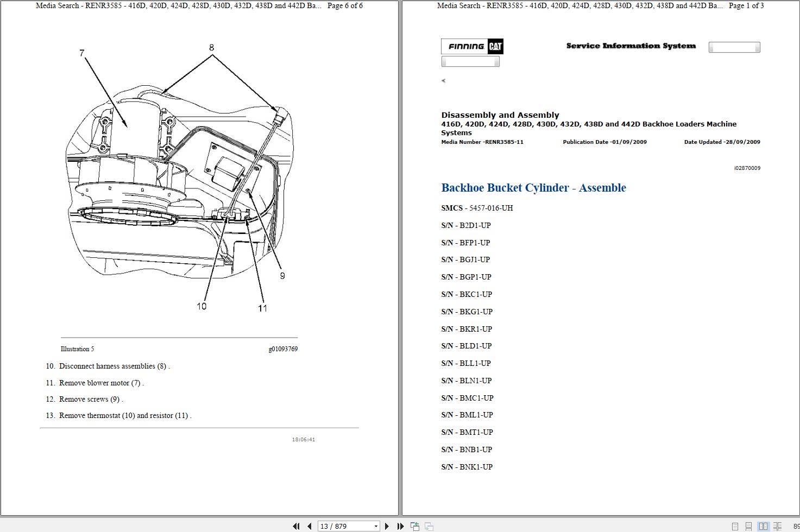Advance to the next page

(387, 526)
